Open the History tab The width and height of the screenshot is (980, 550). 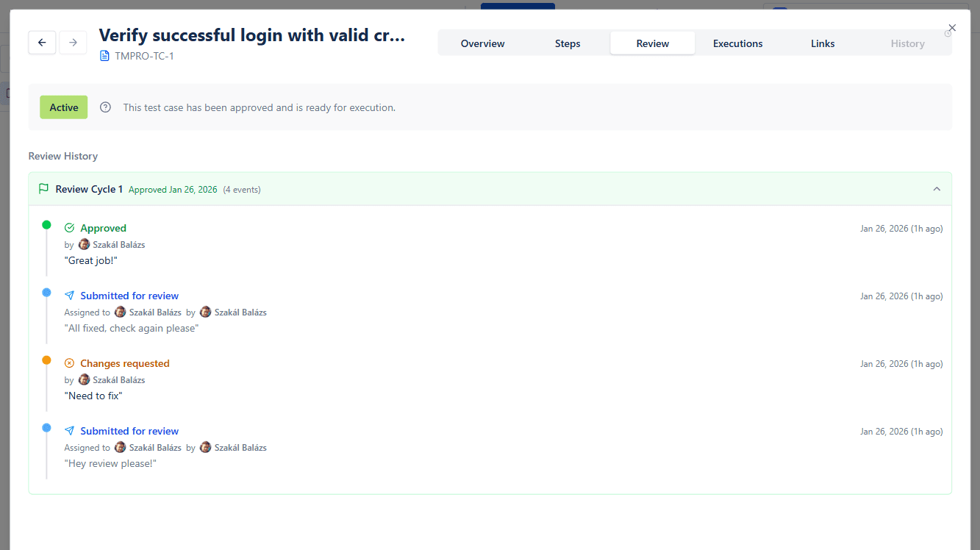907,43
